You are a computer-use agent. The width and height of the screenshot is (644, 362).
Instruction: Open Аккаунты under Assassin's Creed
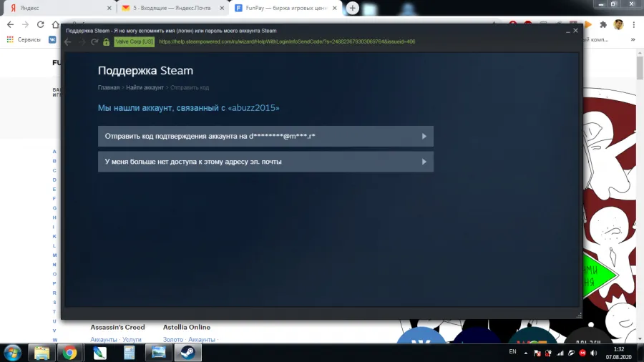[x=104, y=339]
